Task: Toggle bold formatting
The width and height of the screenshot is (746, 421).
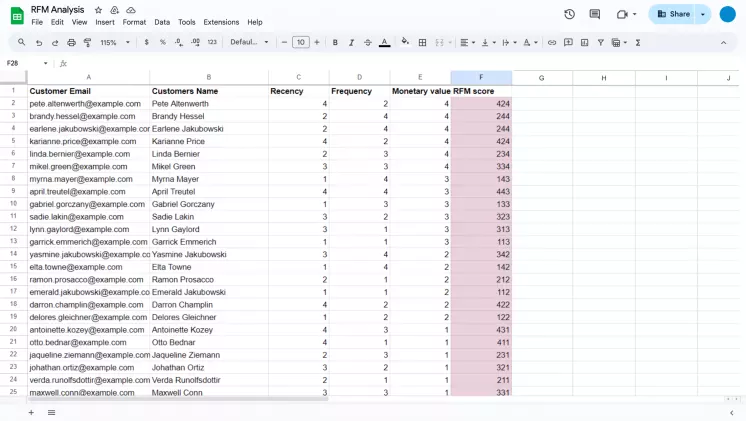Action: 334,43
